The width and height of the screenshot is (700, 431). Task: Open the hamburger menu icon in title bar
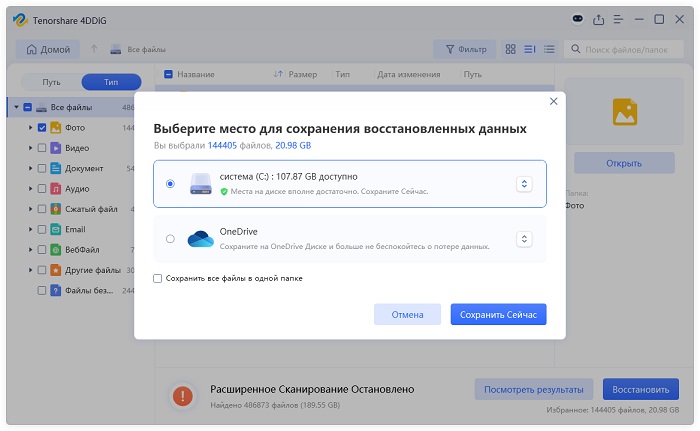tap(618, 20)
